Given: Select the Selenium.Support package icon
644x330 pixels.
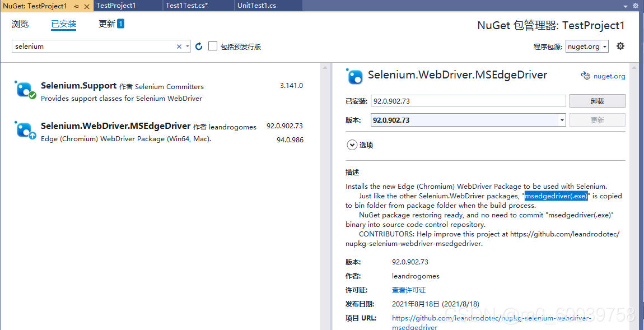Looking at the screenshot, I should tap(25, 90).
